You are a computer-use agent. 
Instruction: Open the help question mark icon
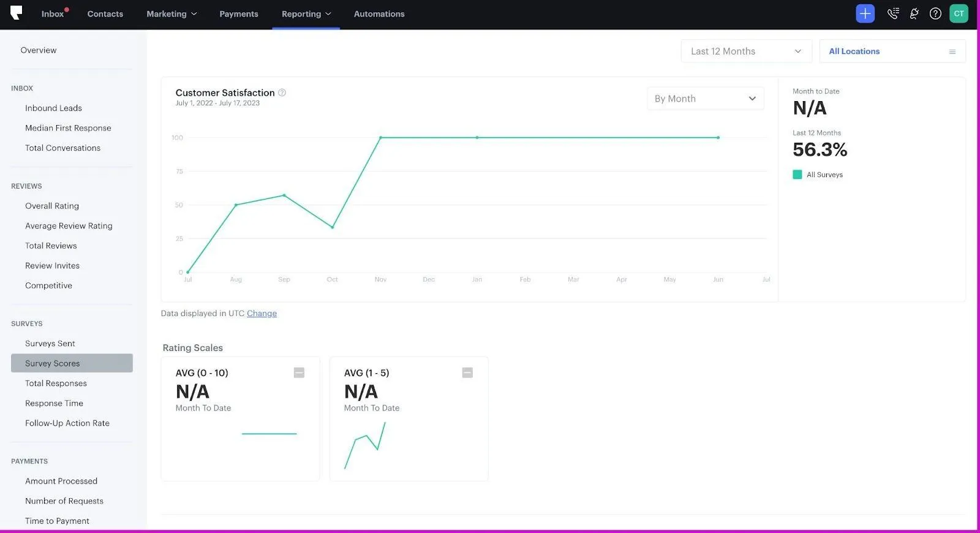coord(935,13)
